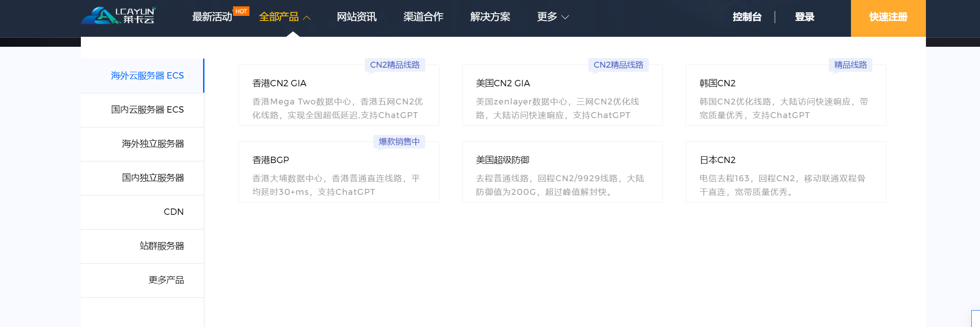The image size is (980, 327).
Task: Click the LCAYUN 莱卡云 logo
Action: 119,16
